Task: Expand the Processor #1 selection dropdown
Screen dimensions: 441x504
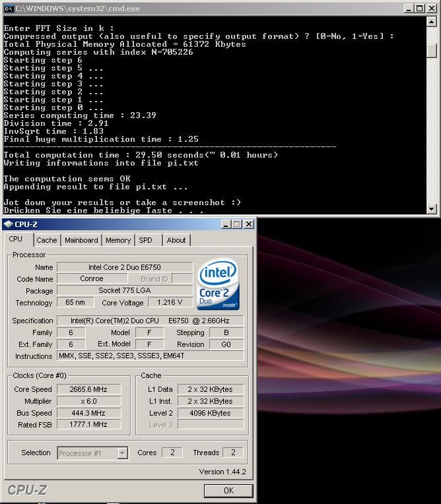Action: (x=122, y=453)
